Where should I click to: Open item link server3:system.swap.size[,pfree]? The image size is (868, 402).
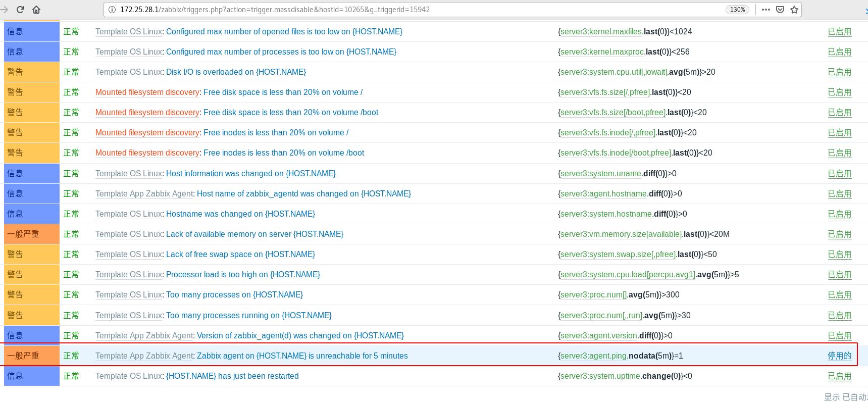click(x=618, y=254)
